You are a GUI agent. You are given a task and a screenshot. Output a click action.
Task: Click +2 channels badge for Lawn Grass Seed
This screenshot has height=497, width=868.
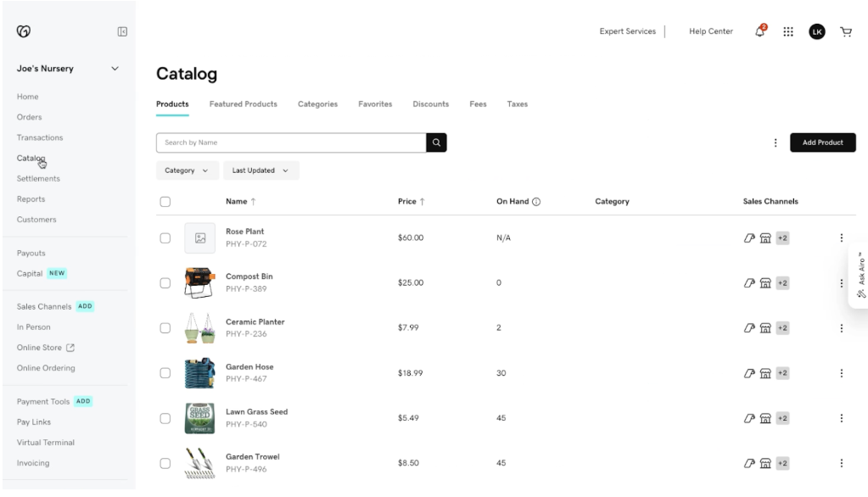[x=782, y=418]
